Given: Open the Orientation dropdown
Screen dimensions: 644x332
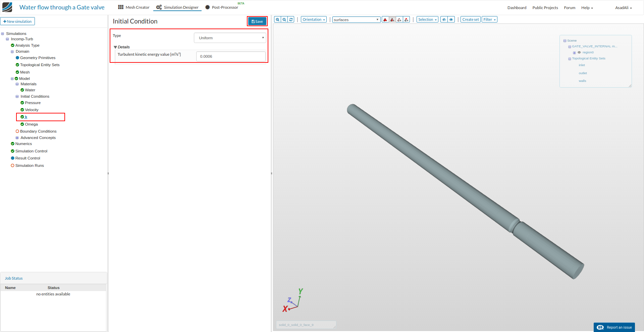Looking at the screenshot, I should click(314, 19).
